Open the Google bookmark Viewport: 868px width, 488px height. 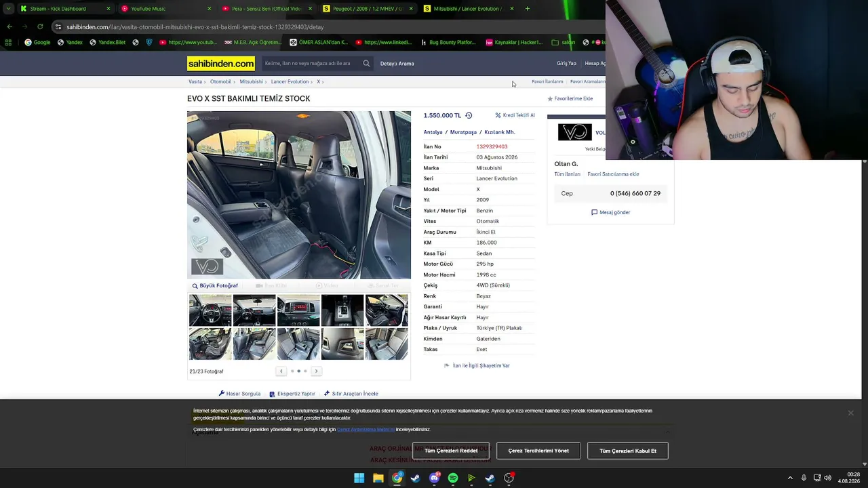(37, 42)
